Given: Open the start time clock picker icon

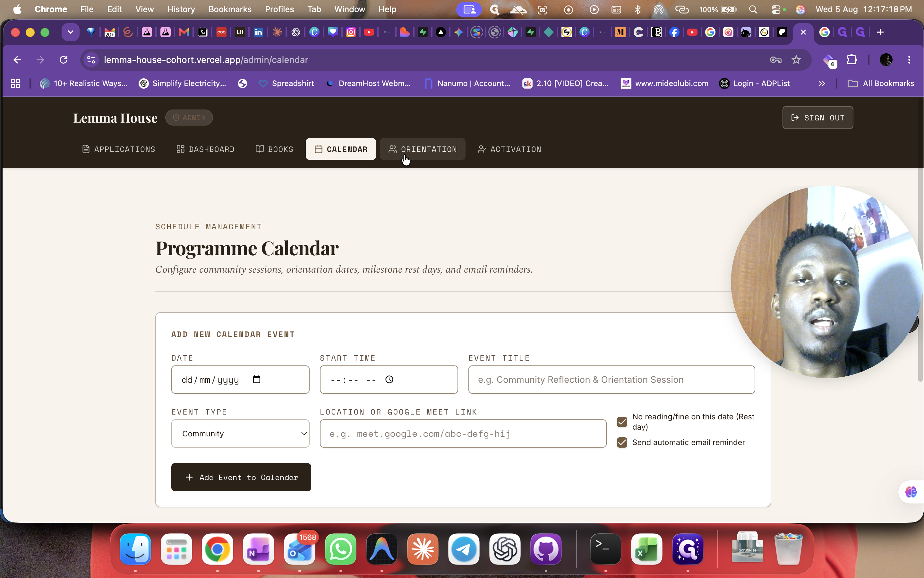Looking at the screenshot, I should coord(389,379).
